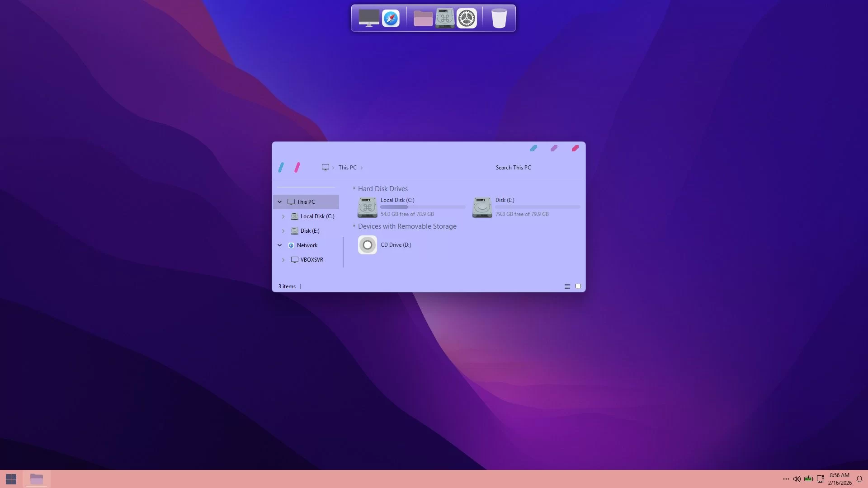This screenshot has height=488, width=868.
Task: Open the CD Drive (D:) icon
Action: tap(368, 245)
